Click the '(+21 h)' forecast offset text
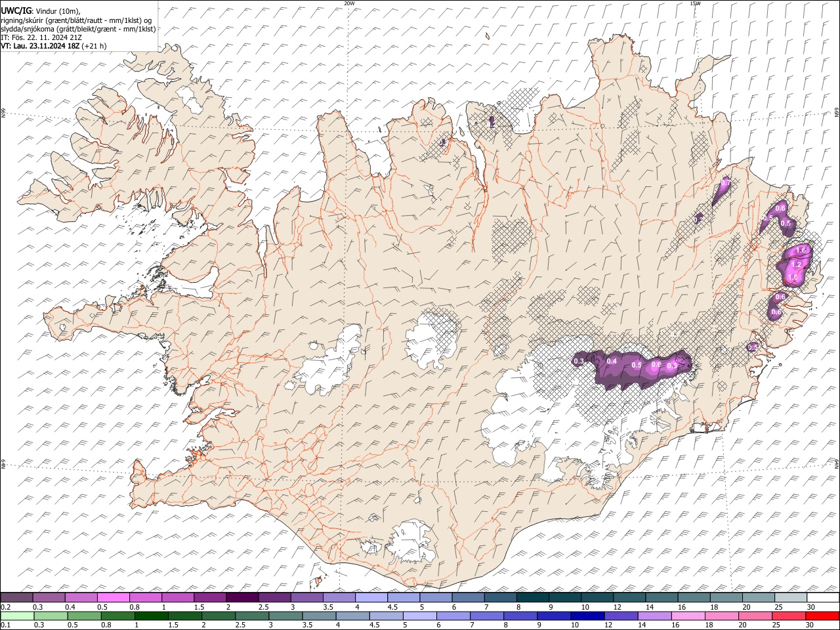The height and width of the screenshot is (630, 840). click(94, 46)
